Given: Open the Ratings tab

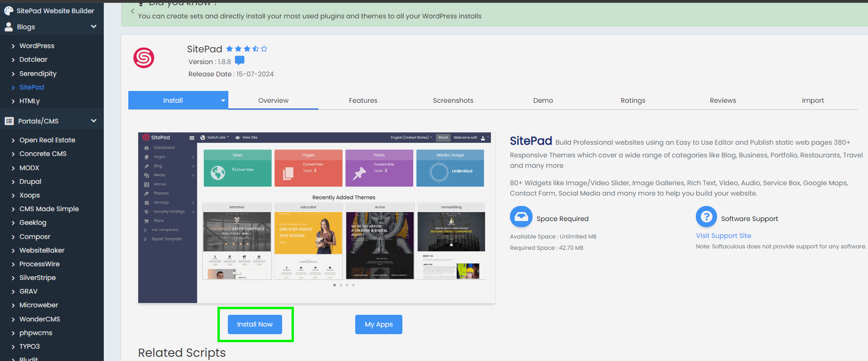Looking at the screenshot, I should (x=633, y=100).
